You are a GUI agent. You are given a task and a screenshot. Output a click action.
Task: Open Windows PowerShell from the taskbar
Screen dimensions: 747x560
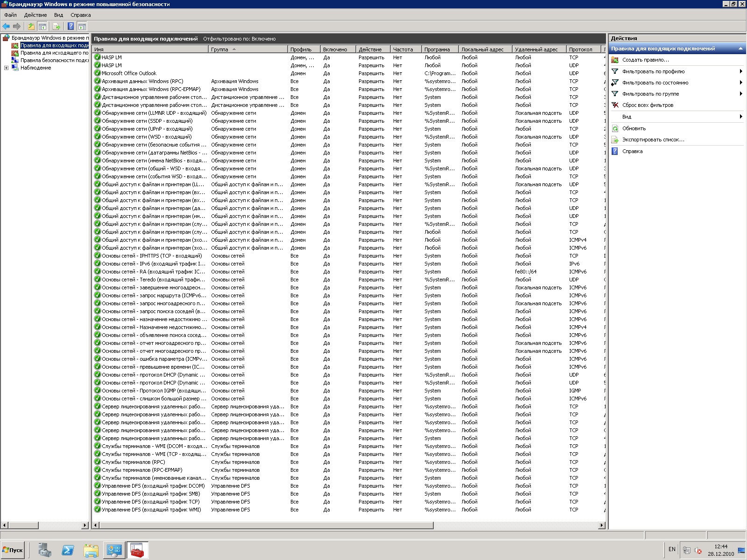pyautogui.click(x=68, y=550)
